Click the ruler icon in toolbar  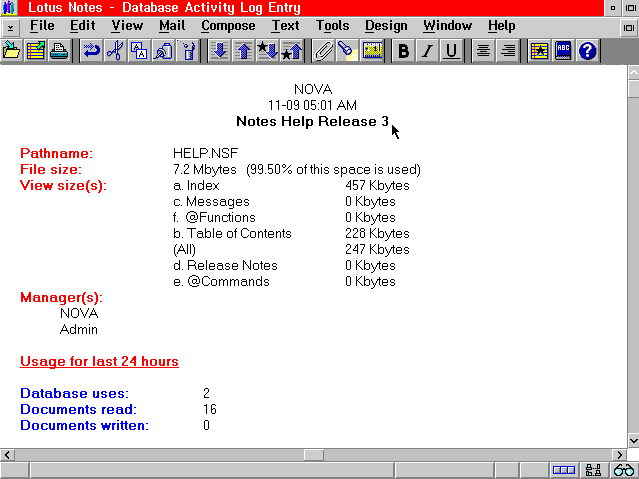click(x=372, y=51)
